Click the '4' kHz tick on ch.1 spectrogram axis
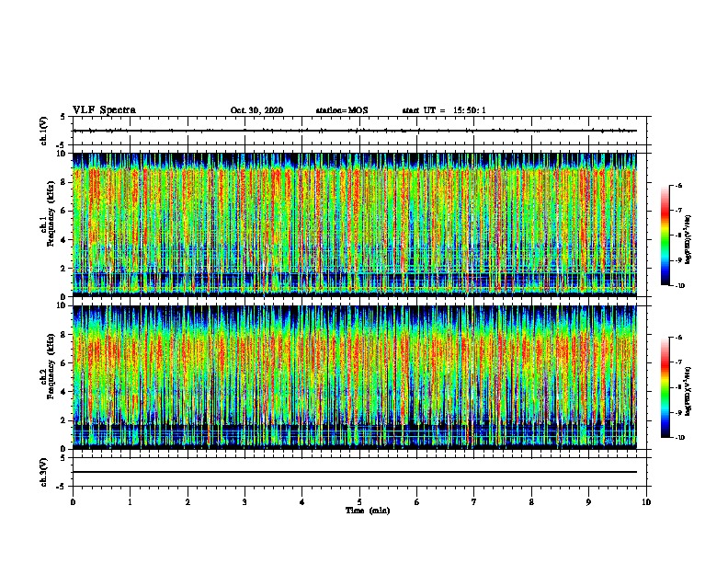The height and width of the screenshot is (563, 728). [64, 240]
